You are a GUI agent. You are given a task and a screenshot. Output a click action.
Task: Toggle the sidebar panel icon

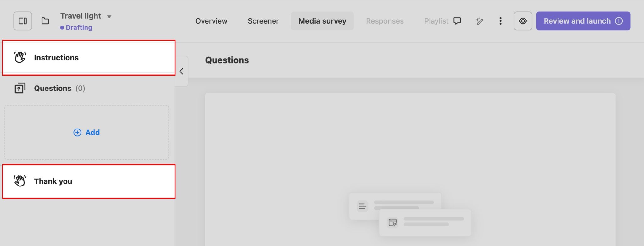coord(23,21)
